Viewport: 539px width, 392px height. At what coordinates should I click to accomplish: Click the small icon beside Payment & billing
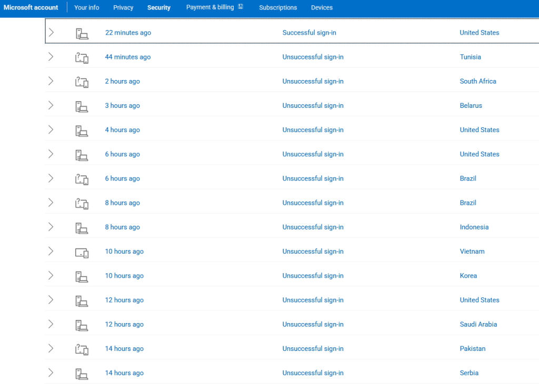point(241,7)
